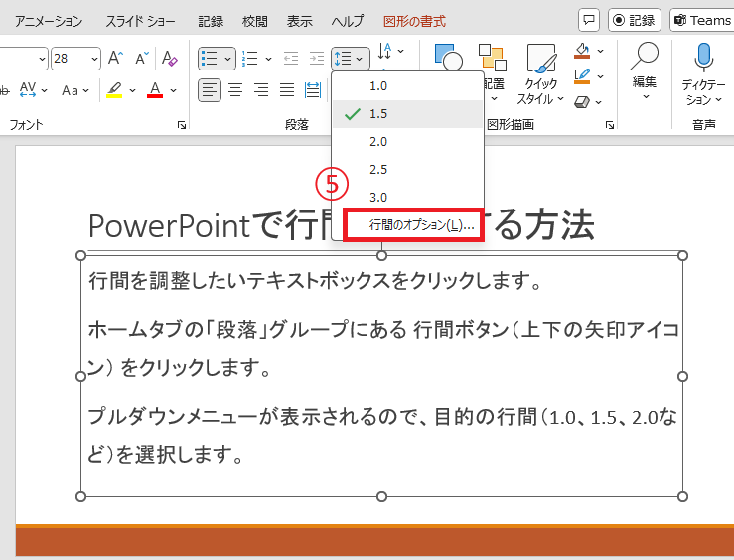Expand the numbered list style dropdown

[x=268, y=59]
